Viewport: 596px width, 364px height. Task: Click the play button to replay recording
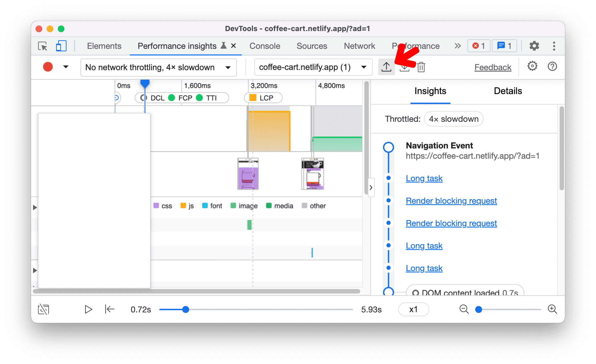point(88,309)
